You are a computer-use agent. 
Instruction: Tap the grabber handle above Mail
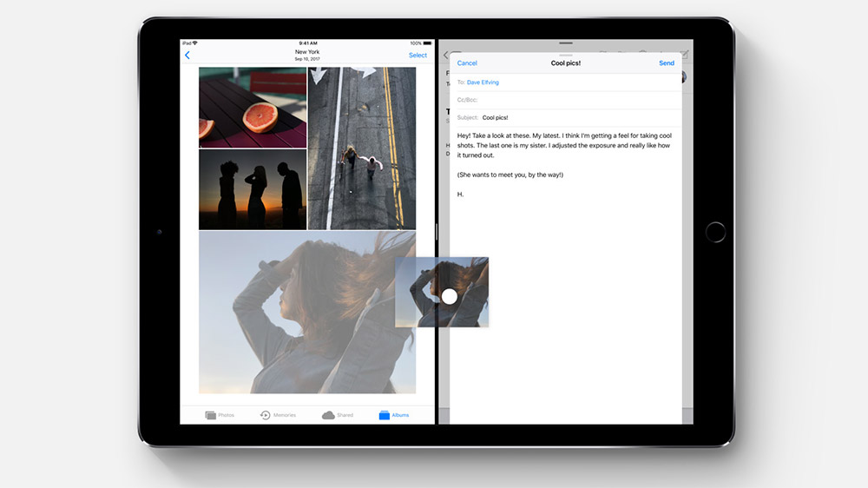(565, 43)
